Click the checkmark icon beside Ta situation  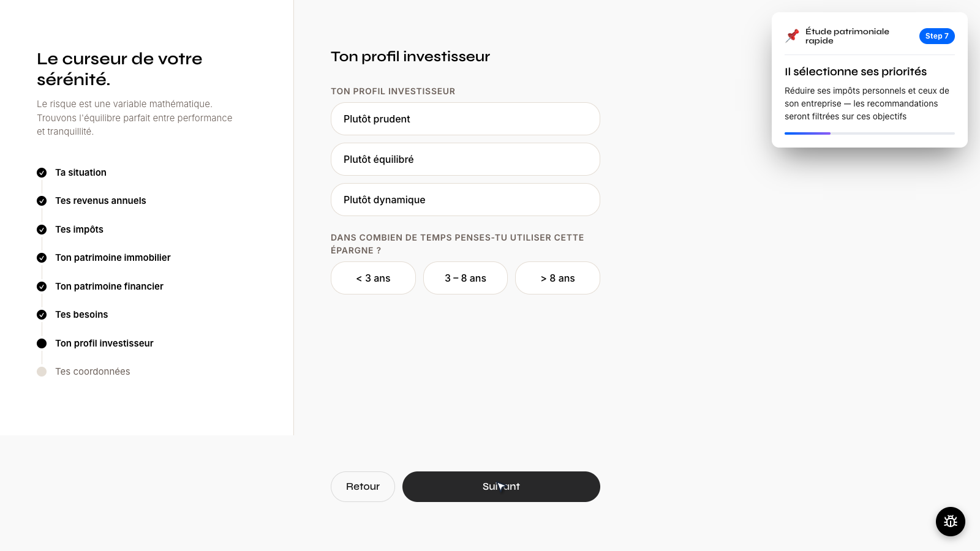tap(42, 173)
